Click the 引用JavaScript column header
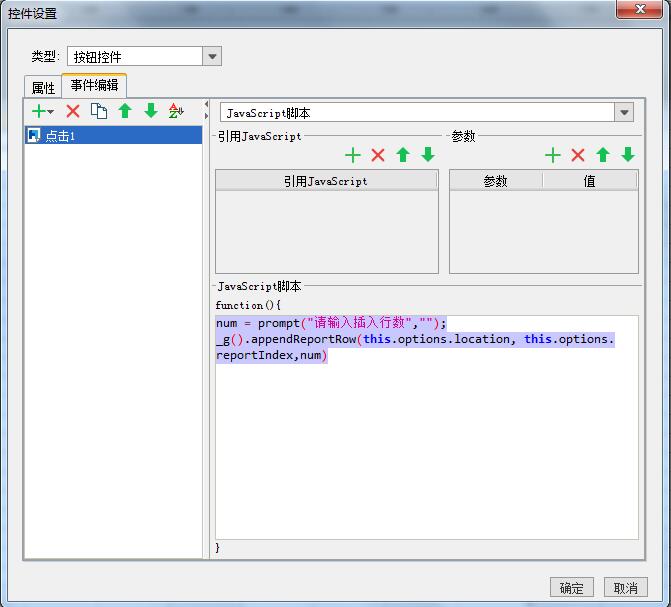 pyautogui.click(x=326, y=181)
